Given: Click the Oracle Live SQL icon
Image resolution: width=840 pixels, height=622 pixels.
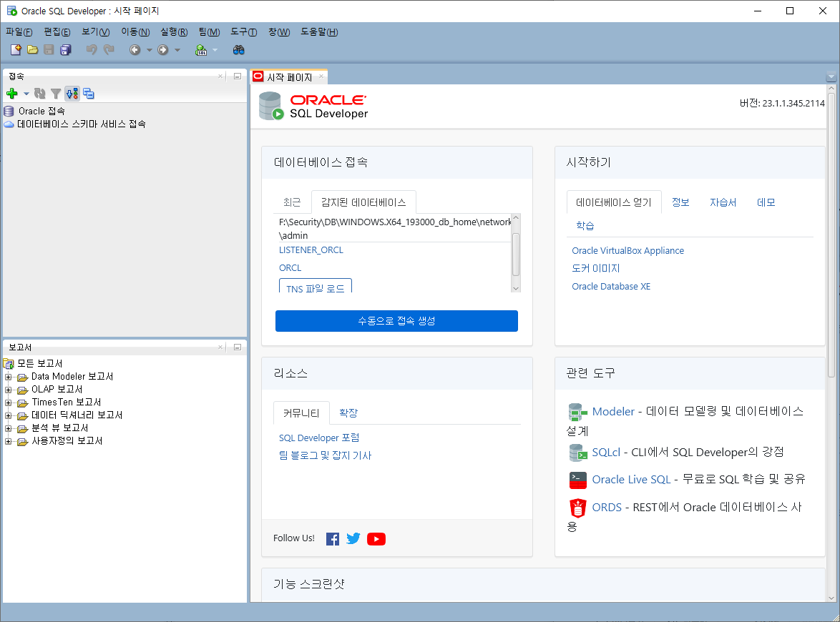Looking at the screenshot, I should [x=577, y=480].
